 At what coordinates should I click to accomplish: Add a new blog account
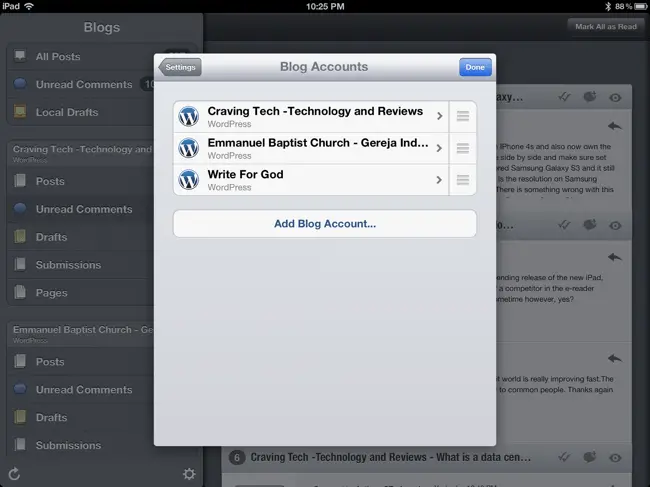(325, 224)
